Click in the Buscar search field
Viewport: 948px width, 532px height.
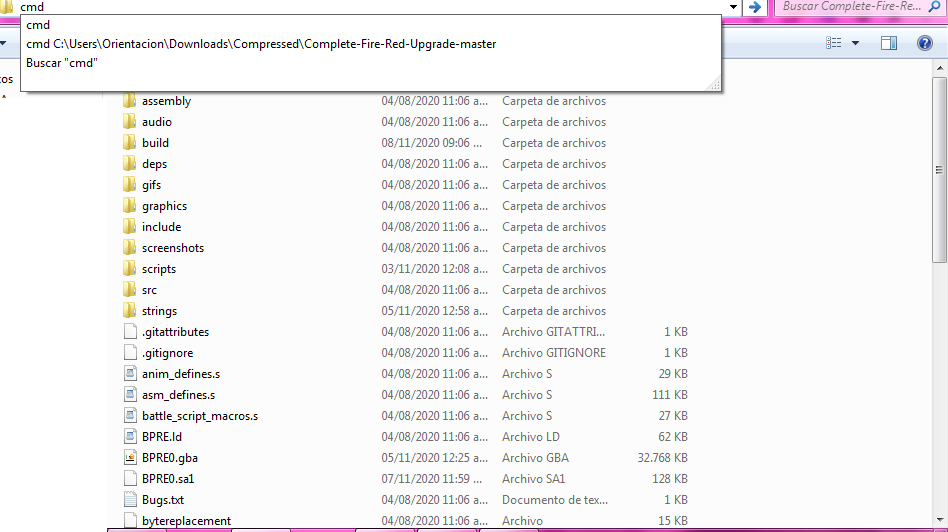(850, 7)
